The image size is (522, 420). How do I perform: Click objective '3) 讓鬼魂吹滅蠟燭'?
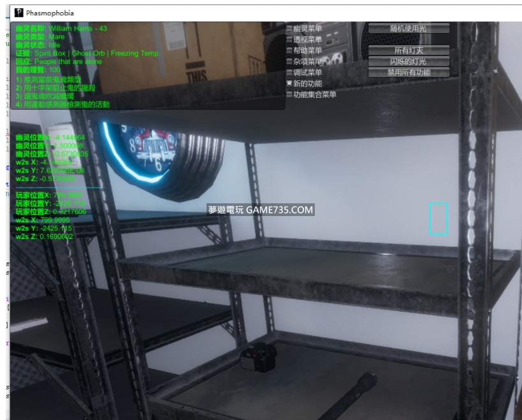point(45,96)
